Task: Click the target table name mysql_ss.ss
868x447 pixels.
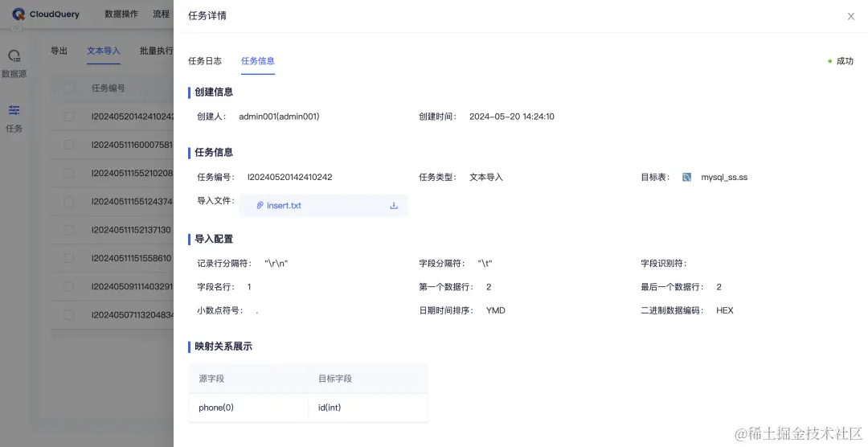Action: click(724, 177)
